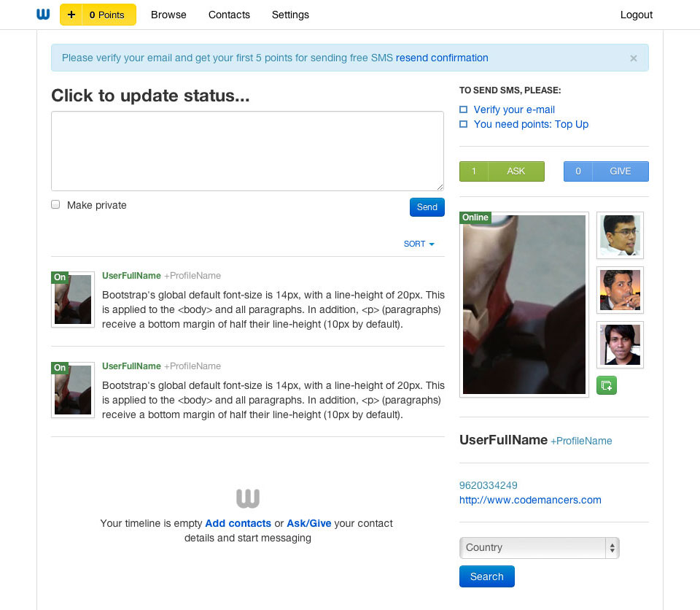Image resolution: width=700 pixels, height=610 pixels.
Task: Click the plus icon beside 0 Points
Action: [x=71, y=15]
